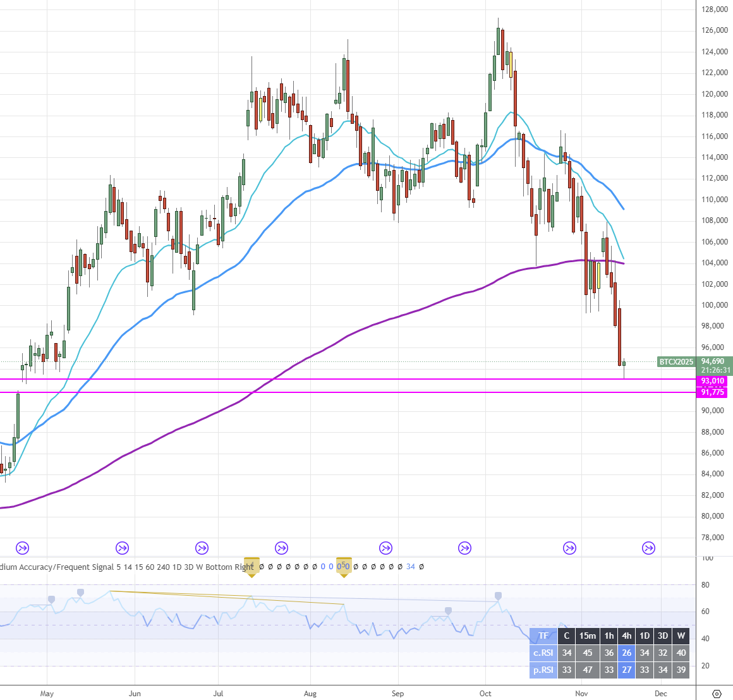Select the gray RSI marker above early October
The height and width of the screenshot is (700, 733).
tap(498, 596)
